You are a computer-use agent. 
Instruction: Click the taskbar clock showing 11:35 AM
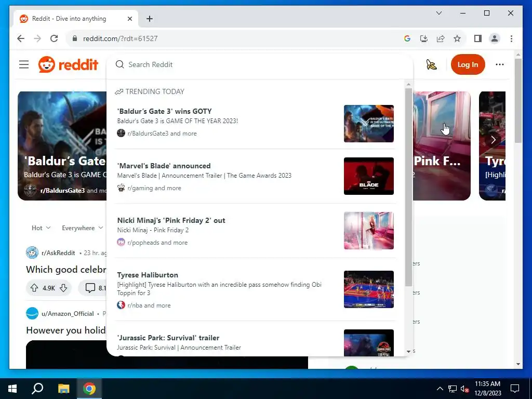[487, 389]
